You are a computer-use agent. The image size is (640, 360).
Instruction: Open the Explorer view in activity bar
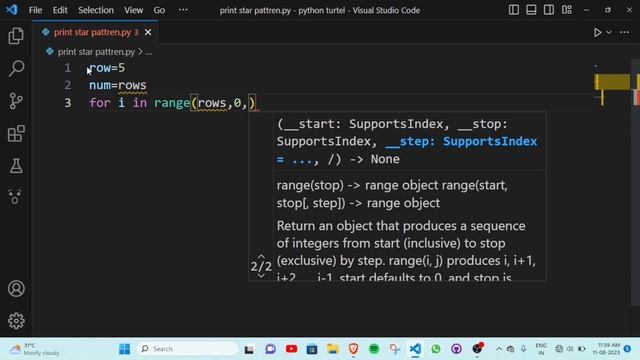pos(16,36)
